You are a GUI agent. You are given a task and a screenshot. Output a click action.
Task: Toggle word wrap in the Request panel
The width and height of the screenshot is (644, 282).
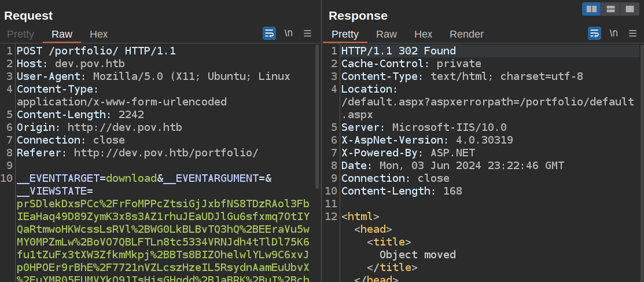(x=269, y=34)
